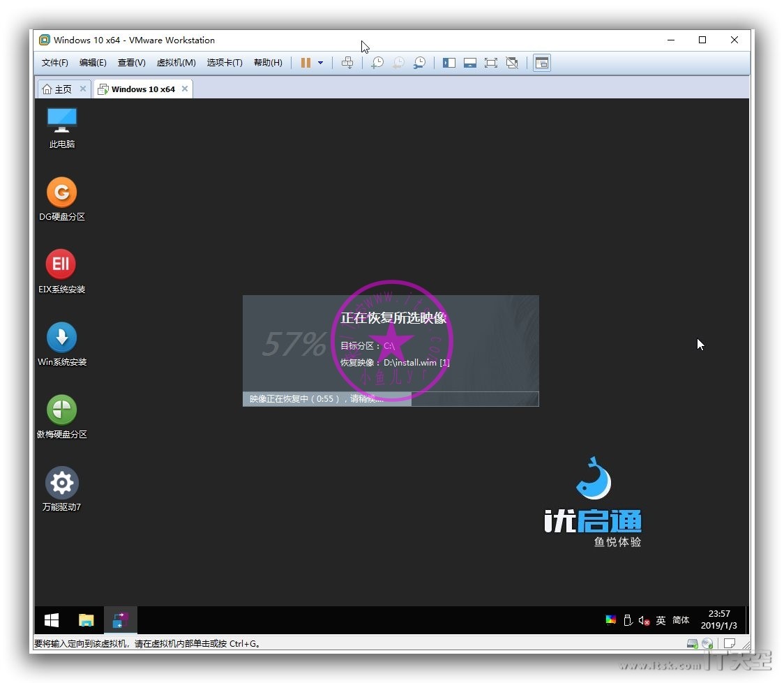Click the CD/DVD device status icon
This screenshot has width=784, height=683.
click(707, 643)
